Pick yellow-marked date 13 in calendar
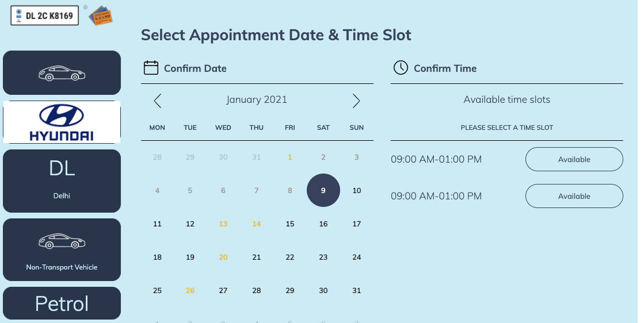Screen dimensions: 644x323 (x=223, y=224)
